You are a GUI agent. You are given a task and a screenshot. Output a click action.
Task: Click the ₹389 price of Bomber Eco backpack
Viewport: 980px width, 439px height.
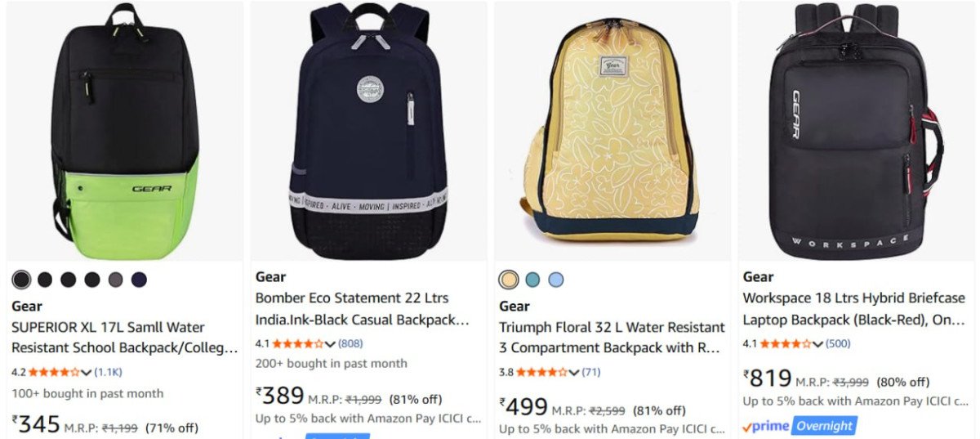click(x=280, y=396)
